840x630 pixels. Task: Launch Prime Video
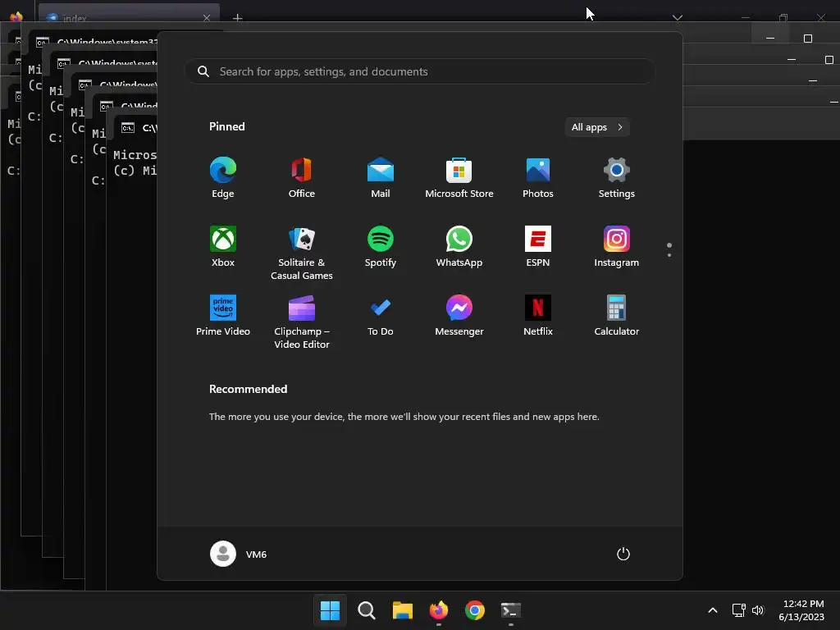pos(223,316)
